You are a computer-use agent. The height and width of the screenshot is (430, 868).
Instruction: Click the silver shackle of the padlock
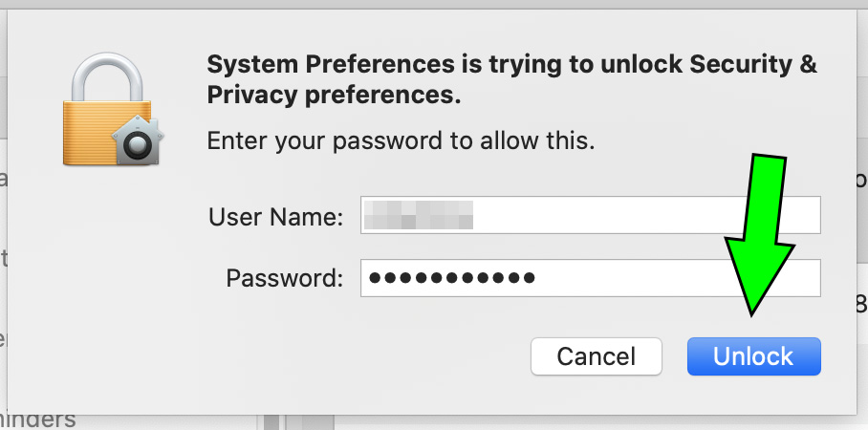[x=107, y=77]
